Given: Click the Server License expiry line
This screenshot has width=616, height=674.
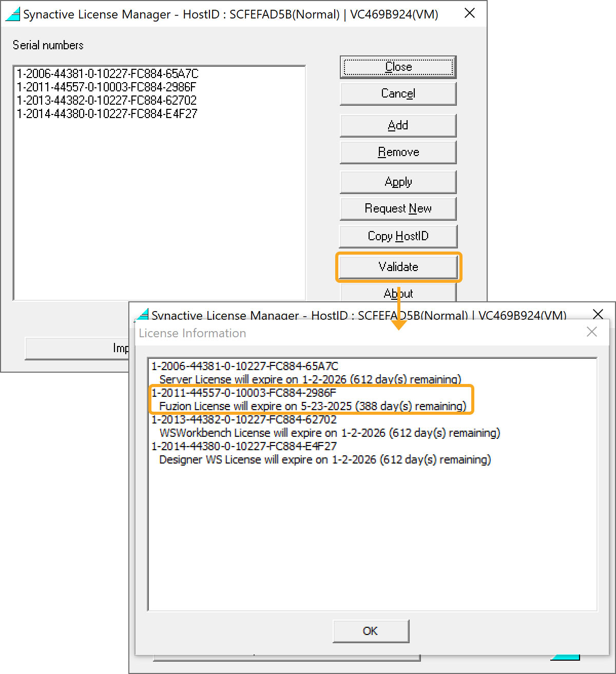Looking at the screenshot, I should [x=310, y=379].
